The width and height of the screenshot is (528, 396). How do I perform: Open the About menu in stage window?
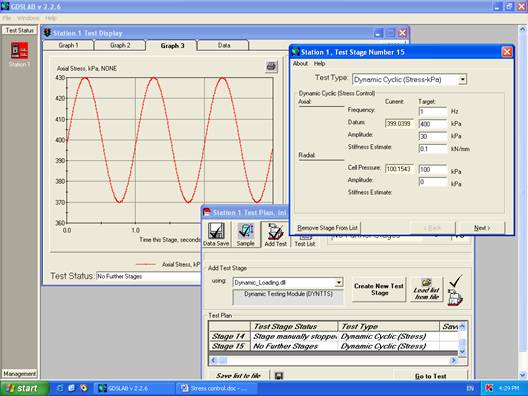pos(300,63)
